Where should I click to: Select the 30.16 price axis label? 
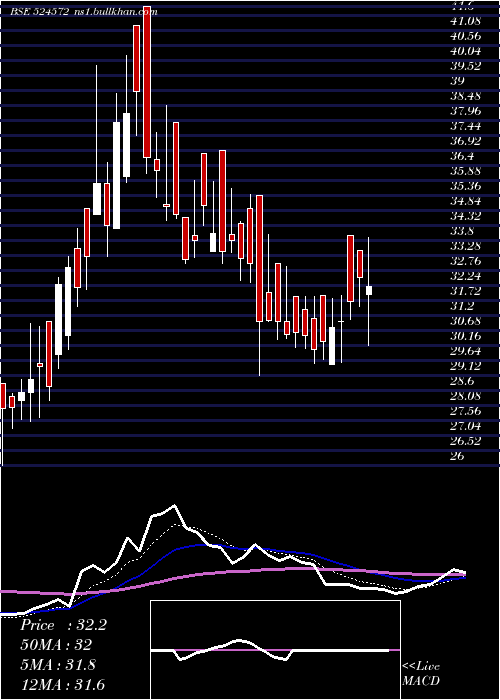(x=465, y=336)
